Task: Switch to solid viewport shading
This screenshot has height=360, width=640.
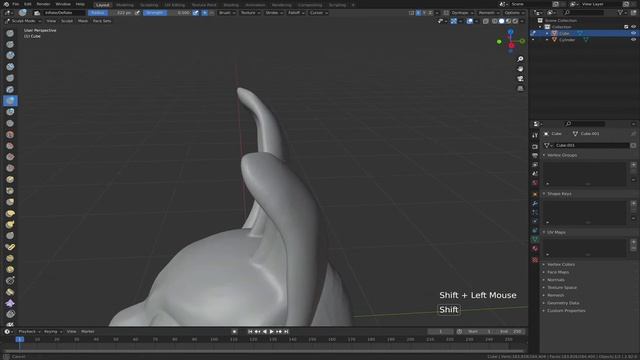Action: tap(502, 21)
